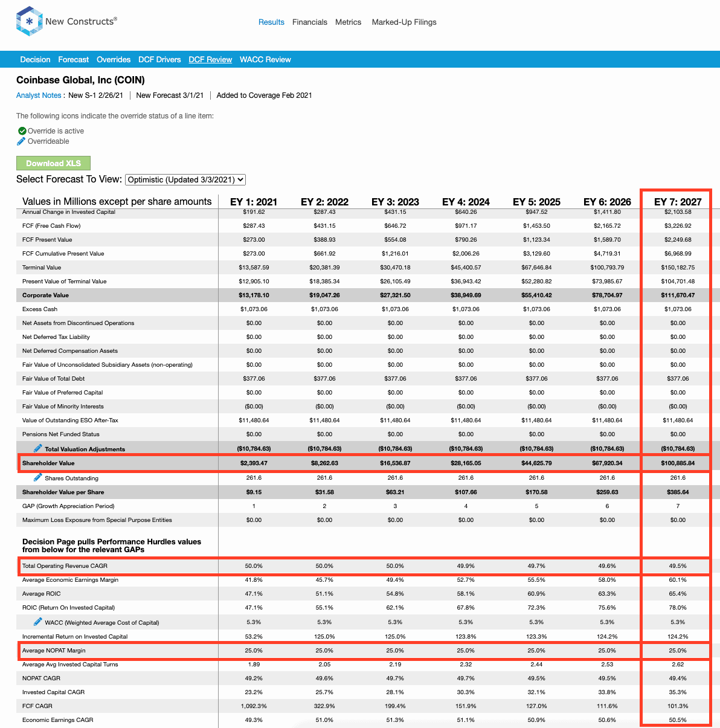Image resolution: width=720 pixels, height=728 pixels.
Task: Click the Download XLS button
Action: click(x=53, y=163)
